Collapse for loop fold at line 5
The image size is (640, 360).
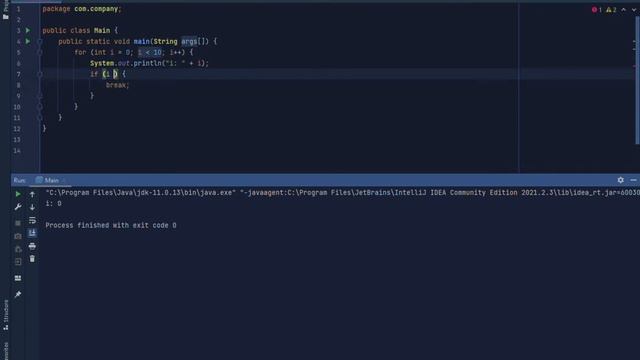click(x=40, y=52)
